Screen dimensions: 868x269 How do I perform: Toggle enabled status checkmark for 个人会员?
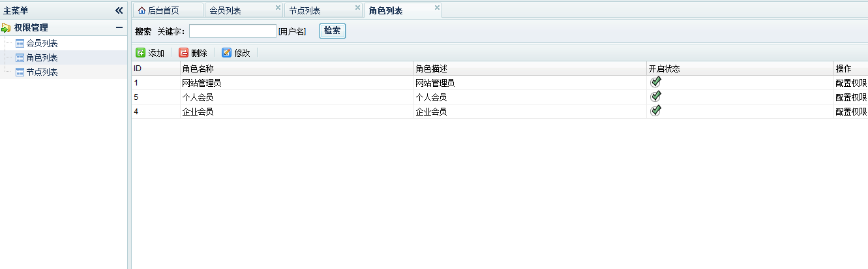(x=656, y=96)
